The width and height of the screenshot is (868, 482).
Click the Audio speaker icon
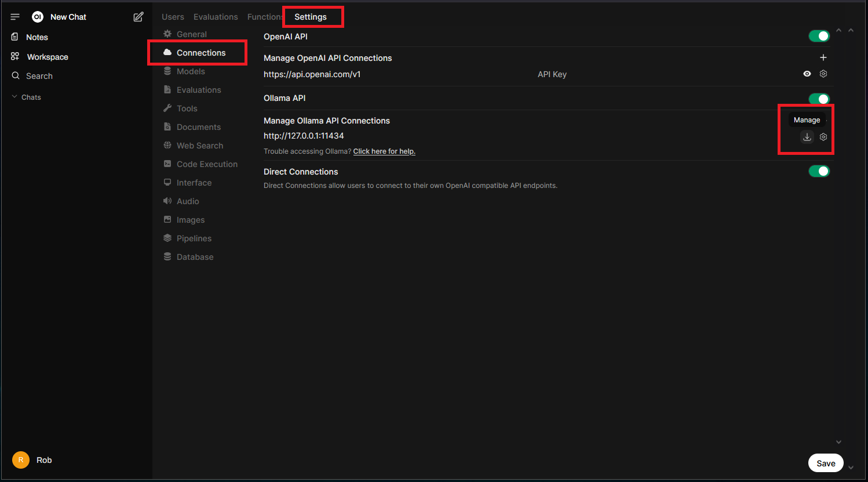(x=167, y=201)
